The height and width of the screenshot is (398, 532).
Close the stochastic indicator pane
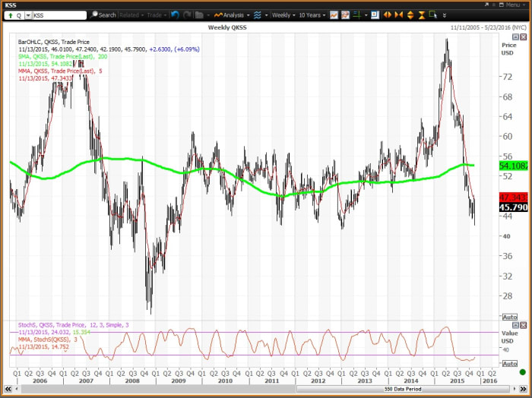coord(523,324)
